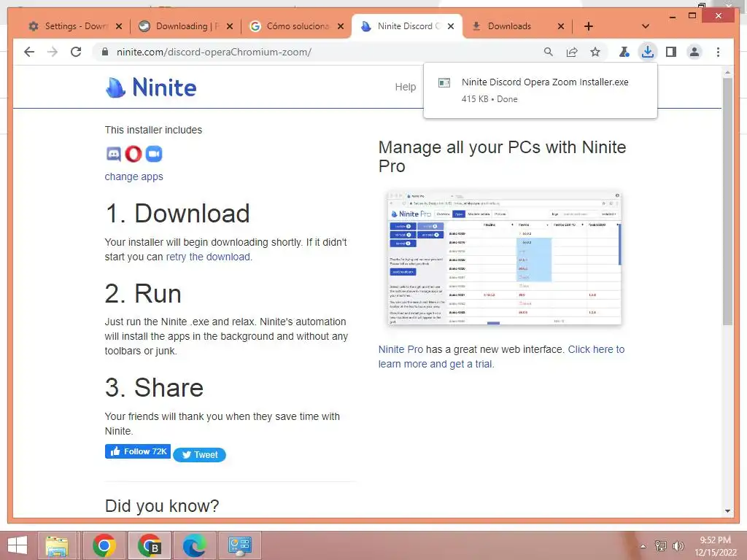The image size is (747, 560).
Task: Click the Zoom app icon
Action: (154, 154)
